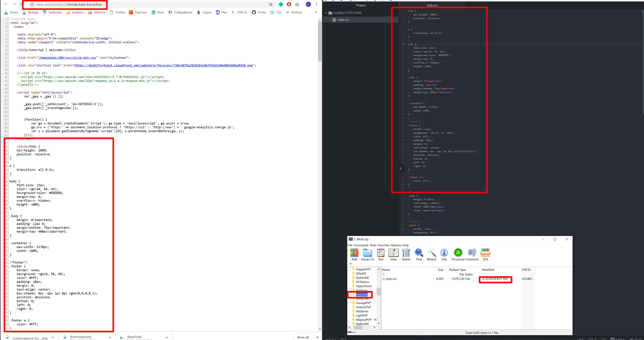The width and height of the screenshot is (644, 340).
Task: Click the Info icon in WinRAR toolbar
Action: (444, 253)
